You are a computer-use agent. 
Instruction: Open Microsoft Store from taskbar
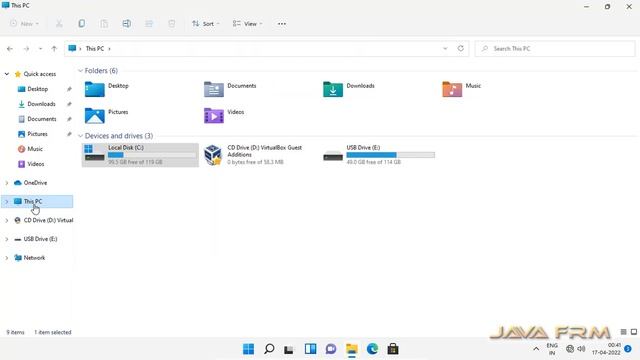393,349
